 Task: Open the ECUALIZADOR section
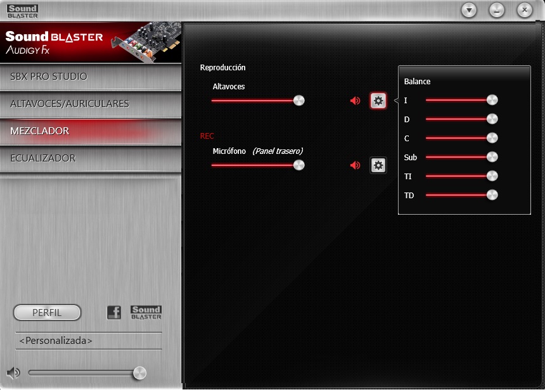pos(91,158)
